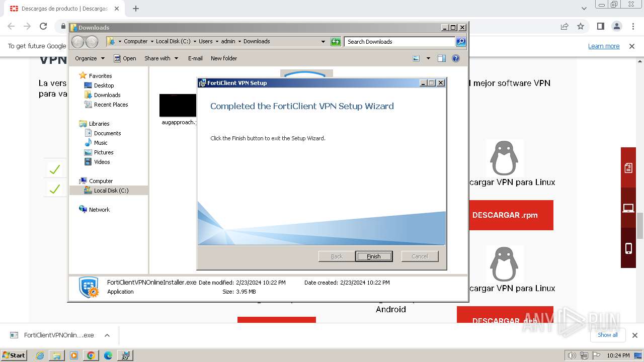The width and height of the screenshot is (644, 362).
Task: Open Microsoft Edge from taskbar
Action: (108, 355)
